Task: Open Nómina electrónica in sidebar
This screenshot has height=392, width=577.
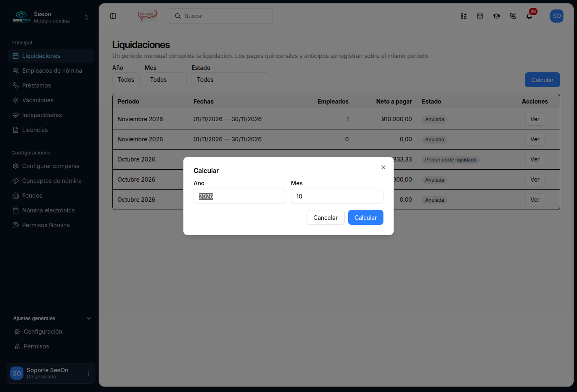Action: click(x=51, y=210)
